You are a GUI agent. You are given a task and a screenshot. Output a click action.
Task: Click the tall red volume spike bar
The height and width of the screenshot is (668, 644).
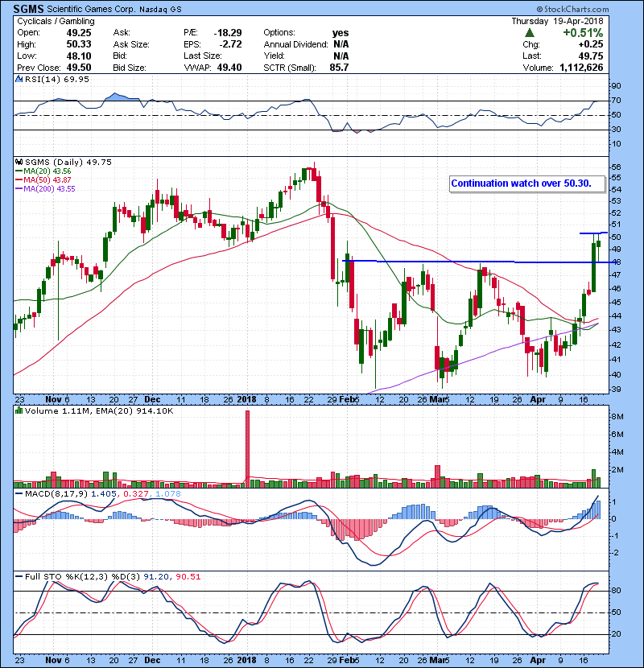[x=248, y=449]
